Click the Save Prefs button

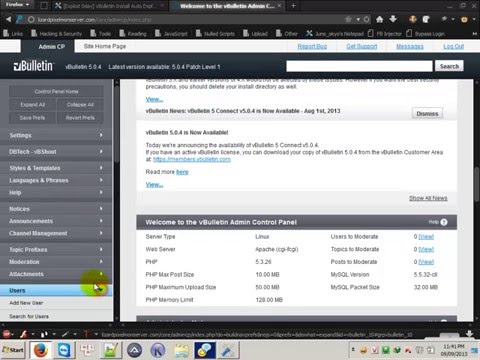[32, 118]
